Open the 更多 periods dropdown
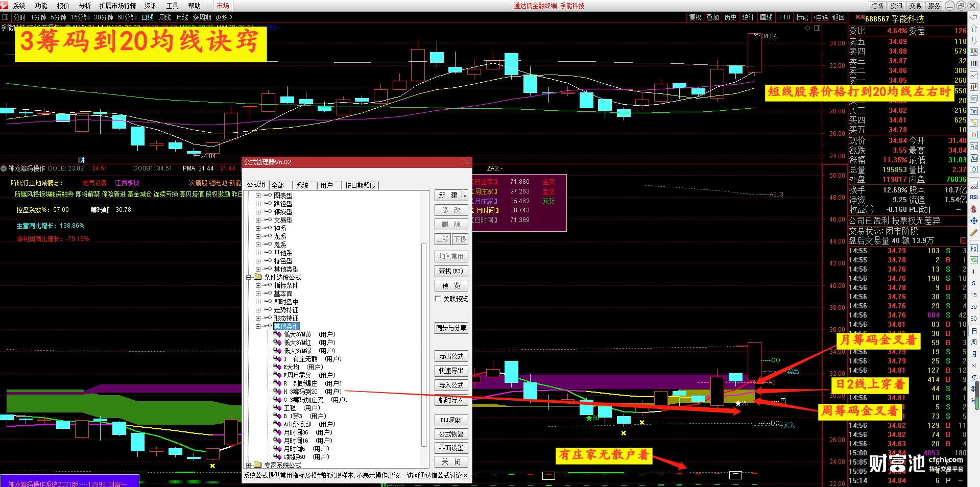This screenshot has height=487, width=980. click(224, 17)
